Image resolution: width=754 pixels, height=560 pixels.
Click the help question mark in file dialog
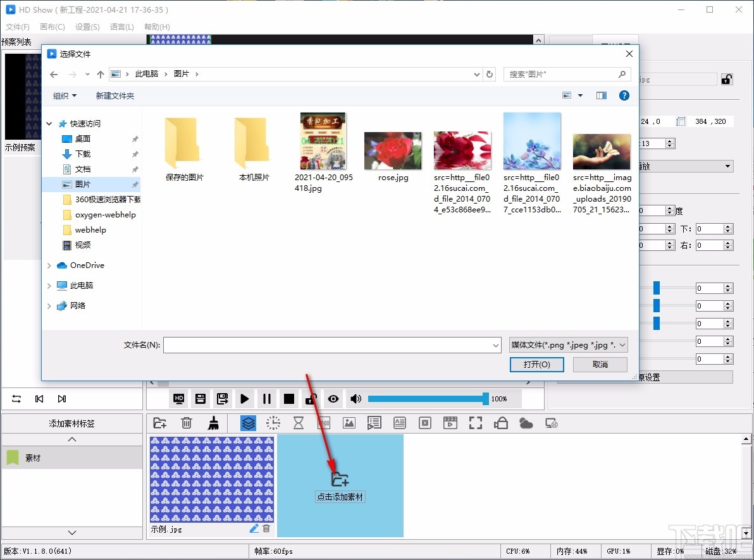point(624,95)
